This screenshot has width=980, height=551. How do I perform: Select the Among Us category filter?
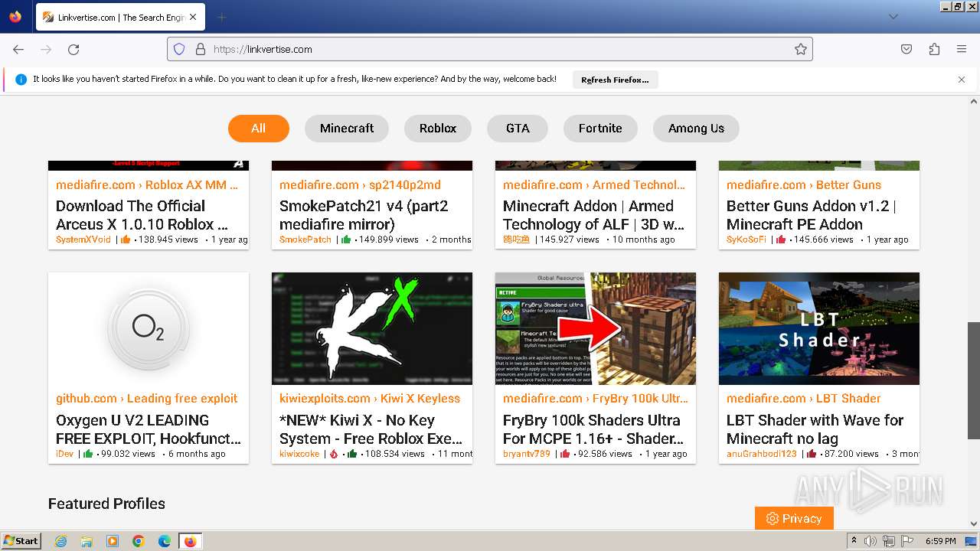(696, 129)
